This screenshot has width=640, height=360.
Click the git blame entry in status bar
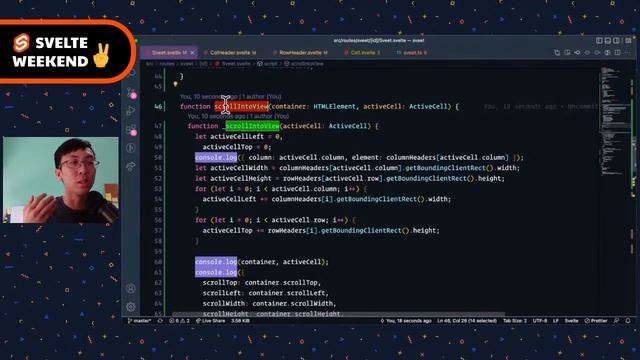point(406,321)
